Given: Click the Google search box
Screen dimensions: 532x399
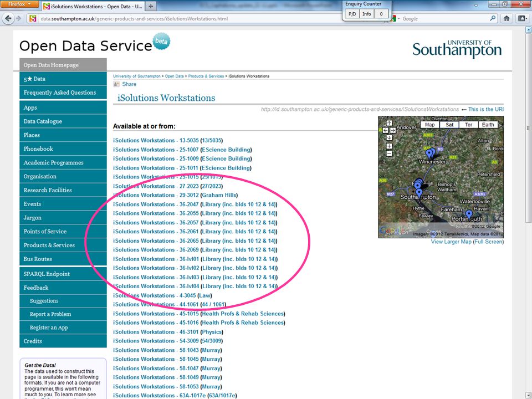Looking at the screenshot, I should (444, 19).
